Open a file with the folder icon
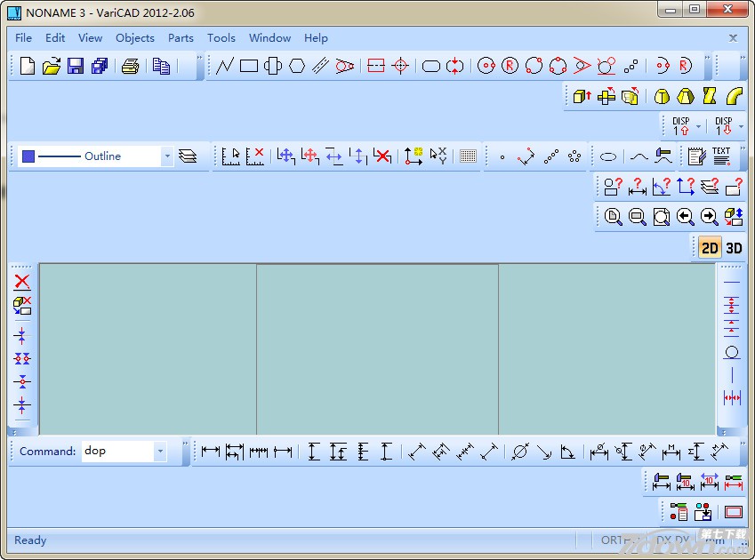 point(52,66)
